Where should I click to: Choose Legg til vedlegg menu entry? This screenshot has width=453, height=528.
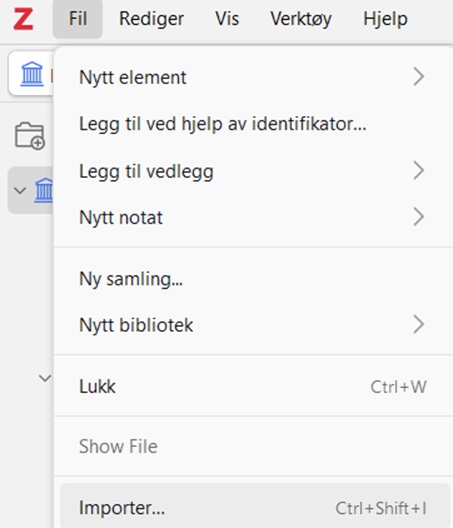click(253, 171)
